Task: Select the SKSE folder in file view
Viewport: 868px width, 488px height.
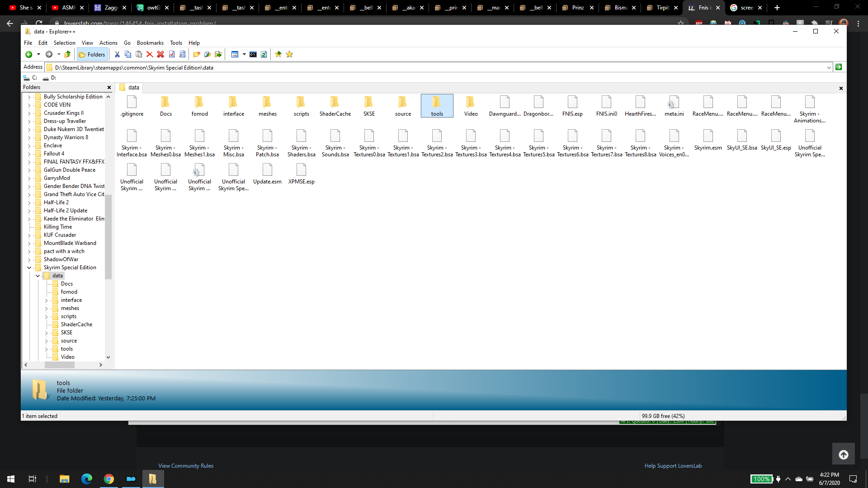Action: pyautogui.click(x=369, y=107)
